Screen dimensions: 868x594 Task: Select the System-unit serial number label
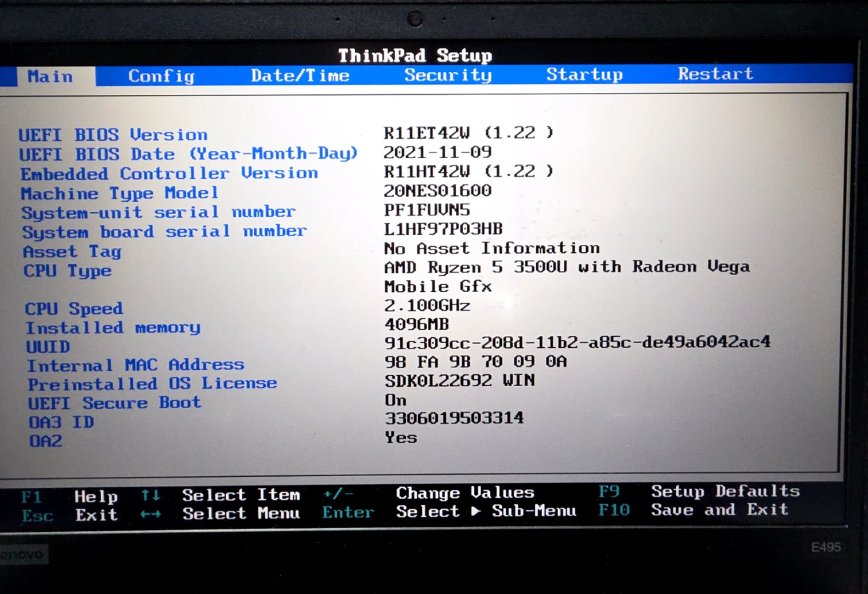(x=159, y=212)
